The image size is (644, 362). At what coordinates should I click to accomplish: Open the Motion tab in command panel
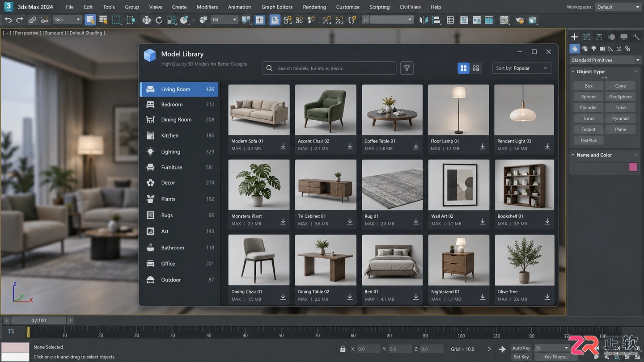pos(611,37)
